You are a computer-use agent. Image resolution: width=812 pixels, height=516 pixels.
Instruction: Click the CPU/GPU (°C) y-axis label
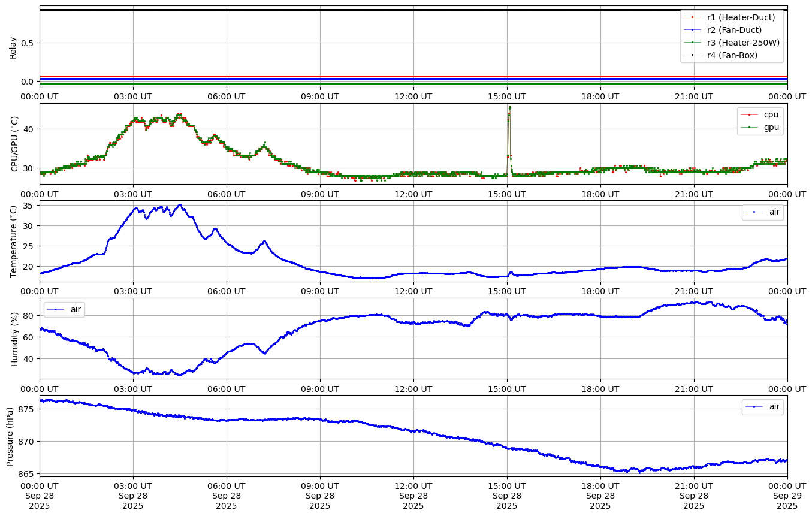(x=14, y=144)
